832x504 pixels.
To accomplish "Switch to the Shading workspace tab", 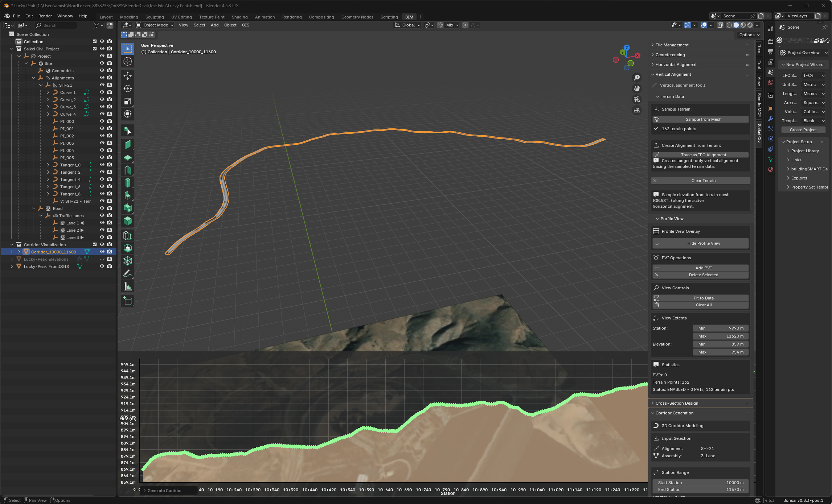I will pos(240,17).
